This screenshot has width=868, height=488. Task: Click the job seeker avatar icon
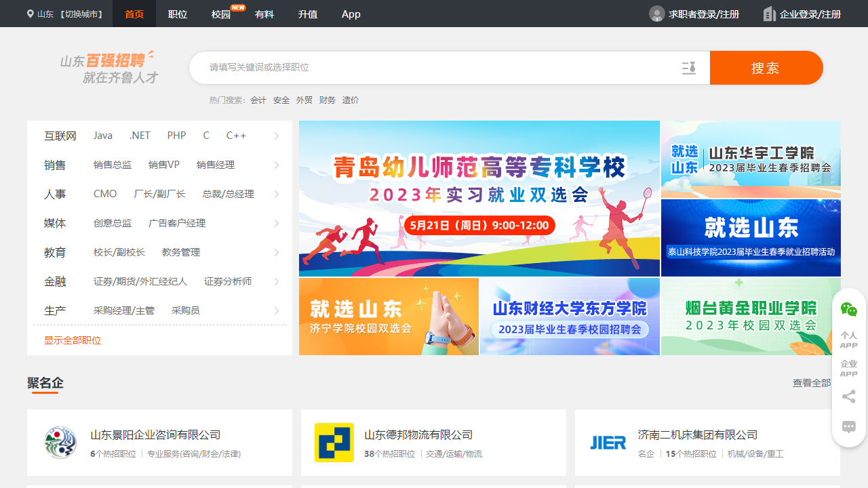pos(656,14)
